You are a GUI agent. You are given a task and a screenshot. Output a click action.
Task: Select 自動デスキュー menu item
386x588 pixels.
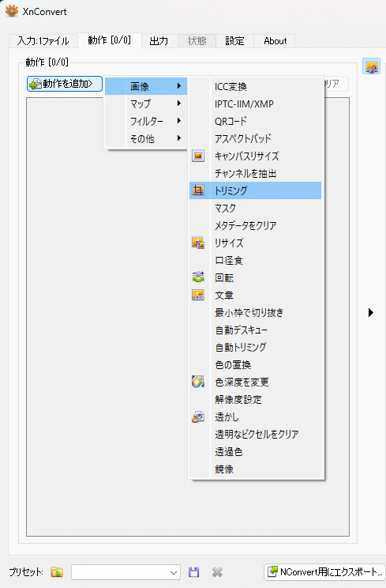click(x=255, y=330)
